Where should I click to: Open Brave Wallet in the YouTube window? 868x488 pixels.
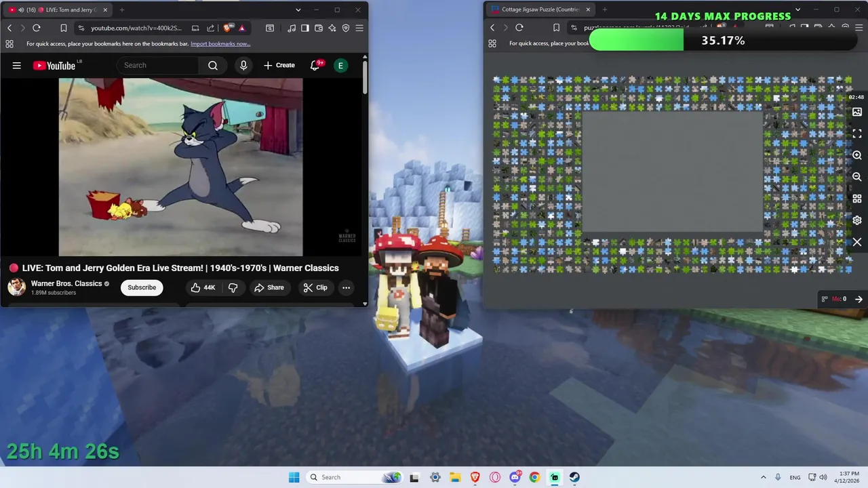(319, 28)
